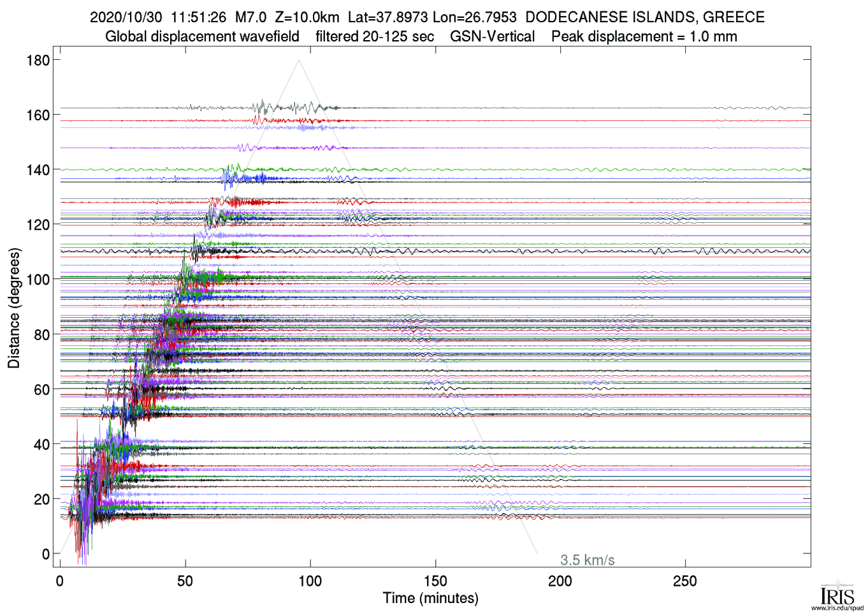The image size is (868, 612).
Task: Click the filtered 20-125 sec label
Action: coord(375,37)
